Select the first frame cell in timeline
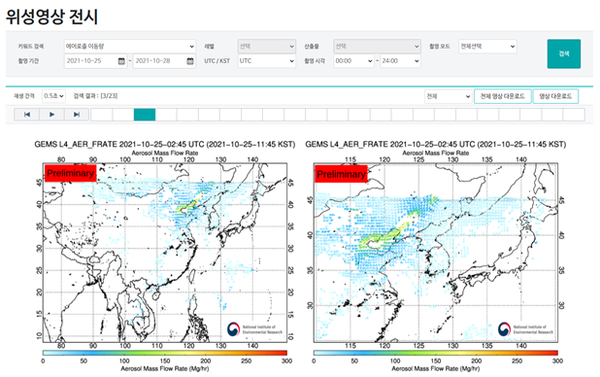Screen dimensions: 600x377 tap(101, 114)
